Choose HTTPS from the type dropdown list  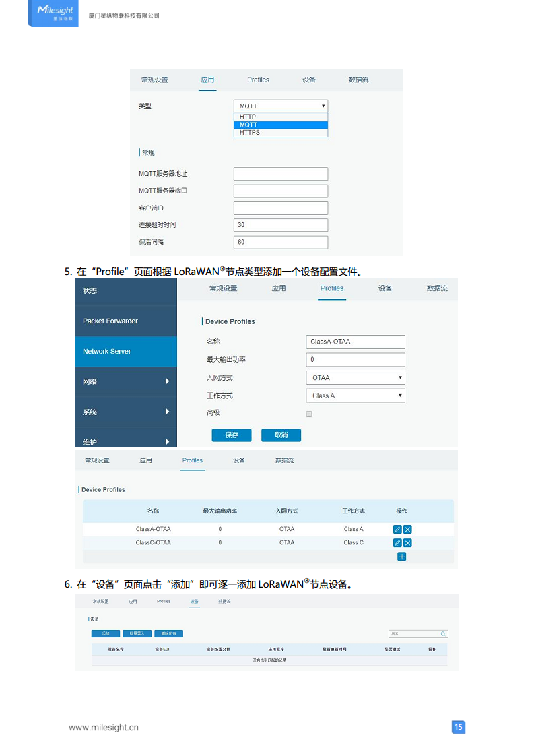[x=281, y=133]
